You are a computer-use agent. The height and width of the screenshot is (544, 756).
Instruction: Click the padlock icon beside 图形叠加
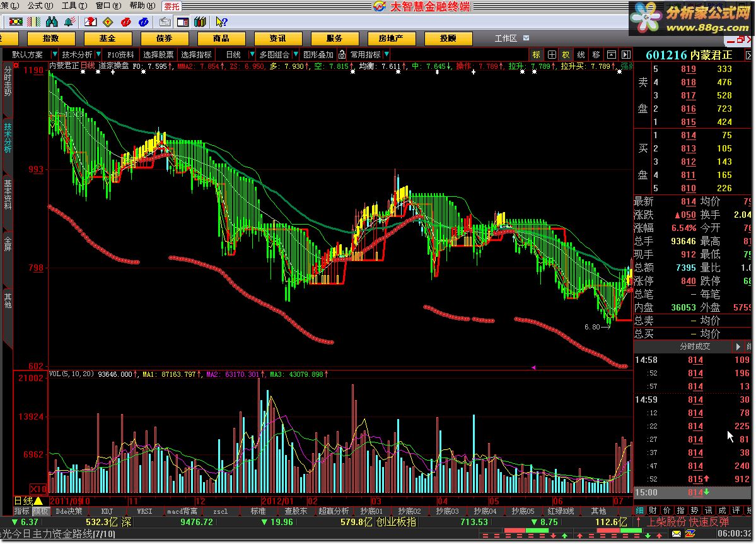342,54
